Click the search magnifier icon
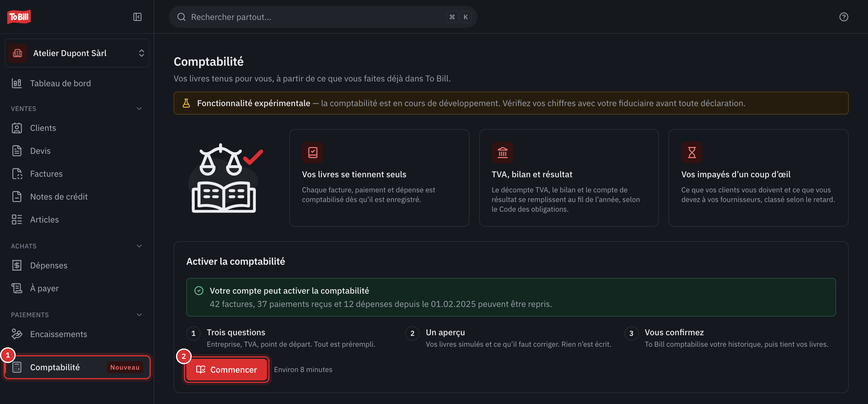The image size is (868, 404). (181, 17)
